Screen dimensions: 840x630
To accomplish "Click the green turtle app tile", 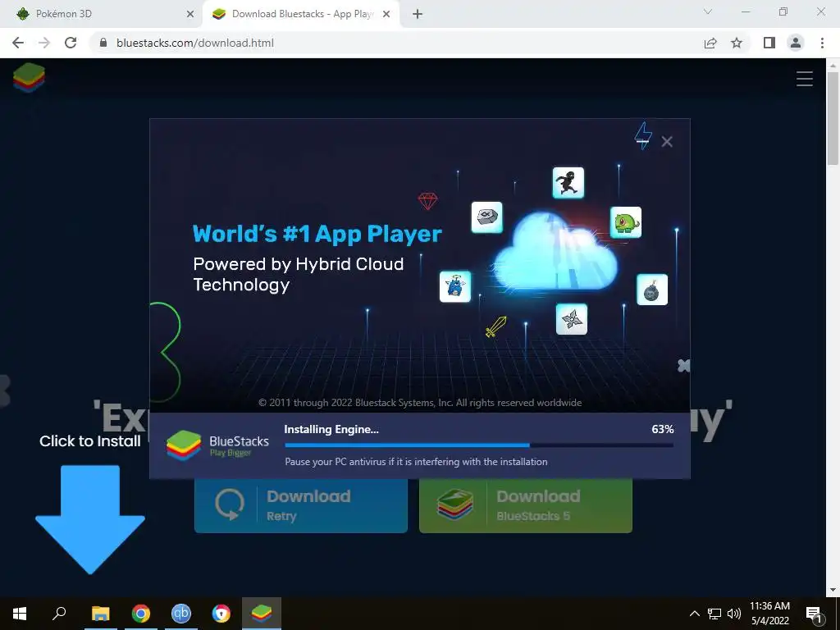I will 626,222.
